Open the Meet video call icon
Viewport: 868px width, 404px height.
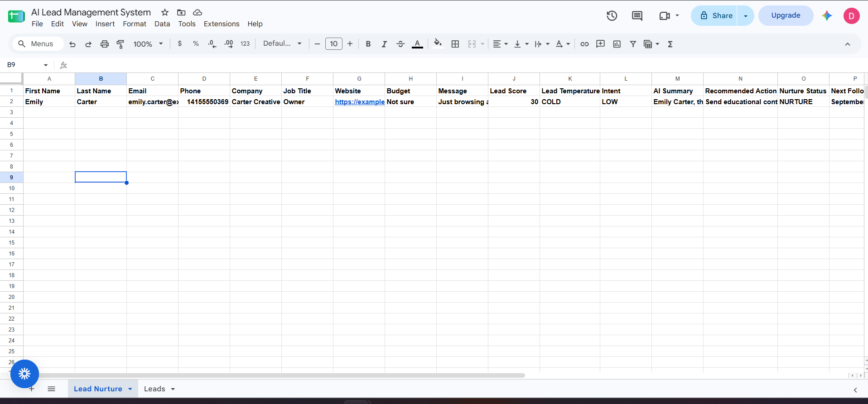pyautogui.click(x=665, y=16)
